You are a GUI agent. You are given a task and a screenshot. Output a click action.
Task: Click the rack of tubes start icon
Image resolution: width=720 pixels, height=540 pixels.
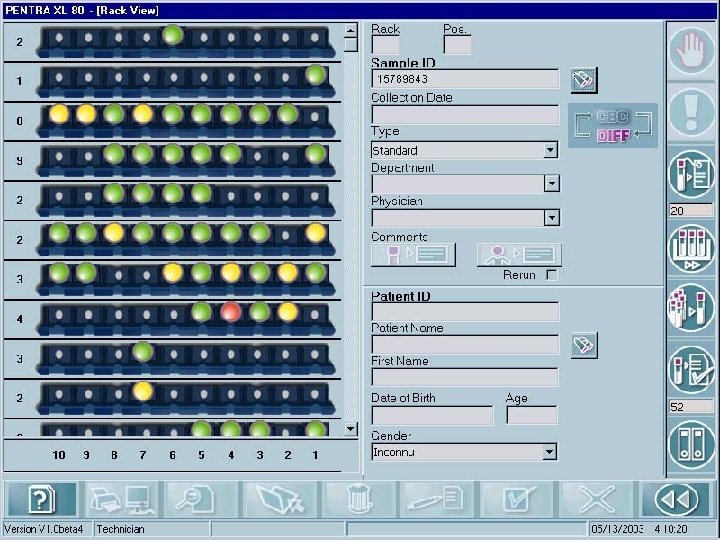(691, 248)
